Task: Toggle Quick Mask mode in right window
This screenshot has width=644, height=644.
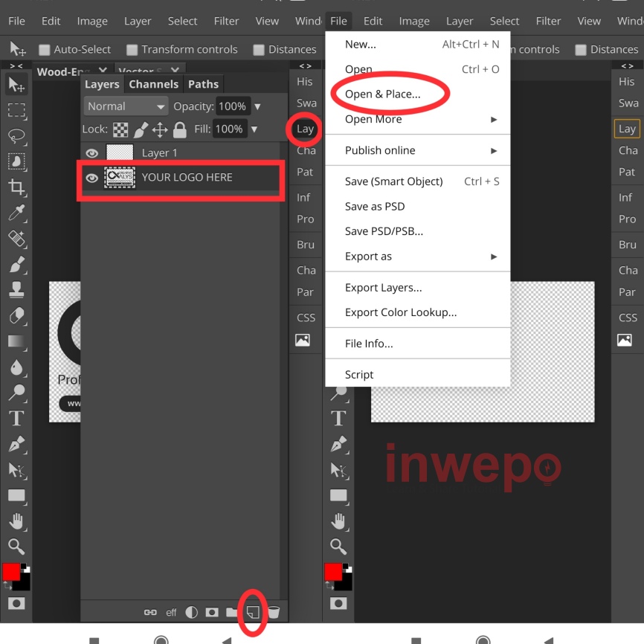Action: tap(338, 603)
